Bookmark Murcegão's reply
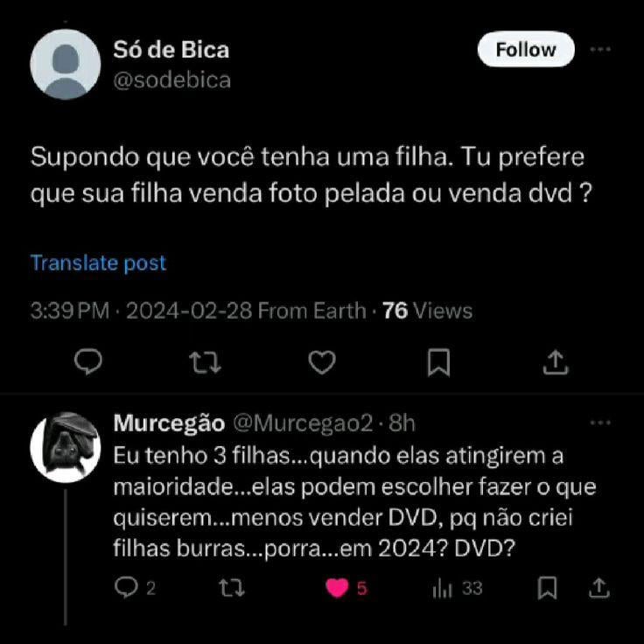 pyautogui.click(x=548, y=588)
